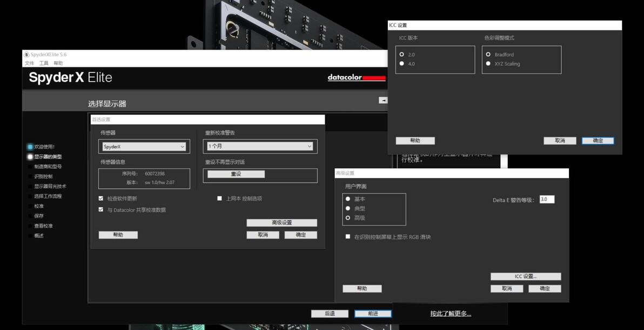The height and width of the screenshot is (330, 644).
Task: Click 帮助 in the 首选设置 dialog
Action: [118, 235]
